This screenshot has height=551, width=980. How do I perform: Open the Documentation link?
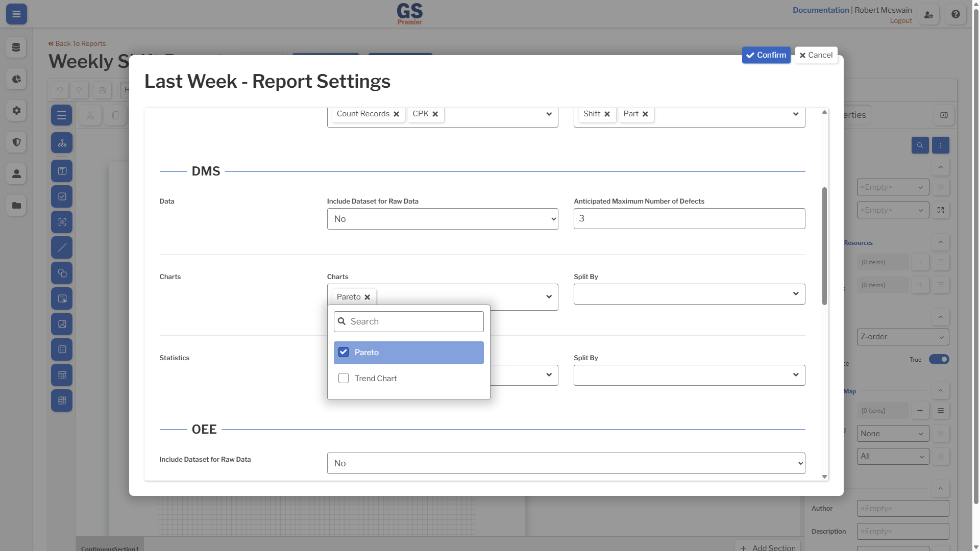pyautogui.click(x=821, y=10)
